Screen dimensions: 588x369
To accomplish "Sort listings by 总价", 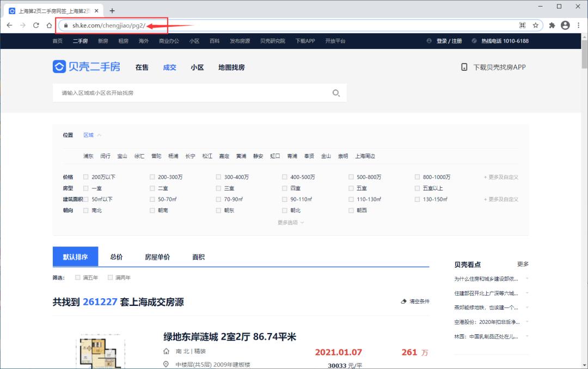I will point(117,257).
